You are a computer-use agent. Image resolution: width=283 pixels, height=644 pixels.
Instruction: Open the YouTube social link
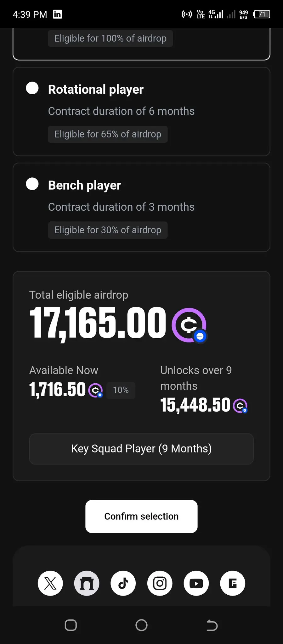[196, 583]
